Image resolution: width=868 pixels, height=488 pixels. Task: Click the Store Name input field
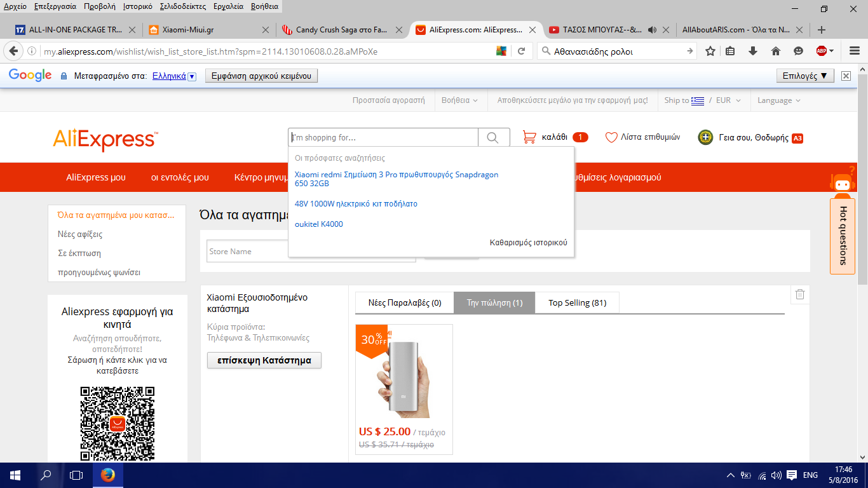[x=312, y=252]
